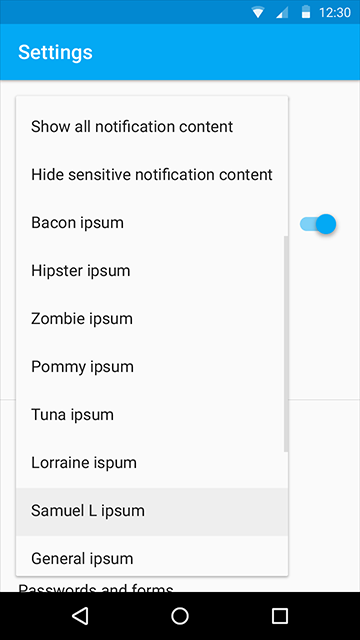The height and width of the screenshot is (640, 360).
Task: Pick Hipster ipsum from the list
Action: tap(152, 271)
